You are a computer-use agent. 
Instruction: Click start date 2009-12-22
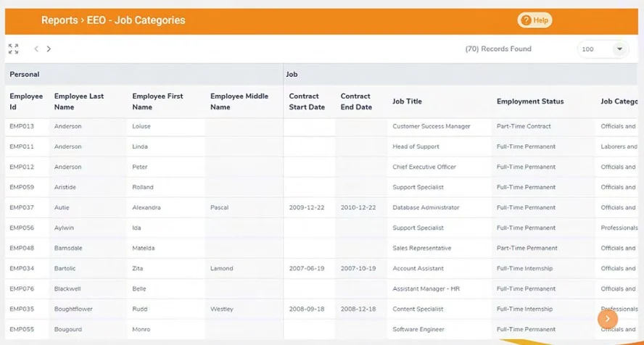pyautogui.click(x=307, y=207)
